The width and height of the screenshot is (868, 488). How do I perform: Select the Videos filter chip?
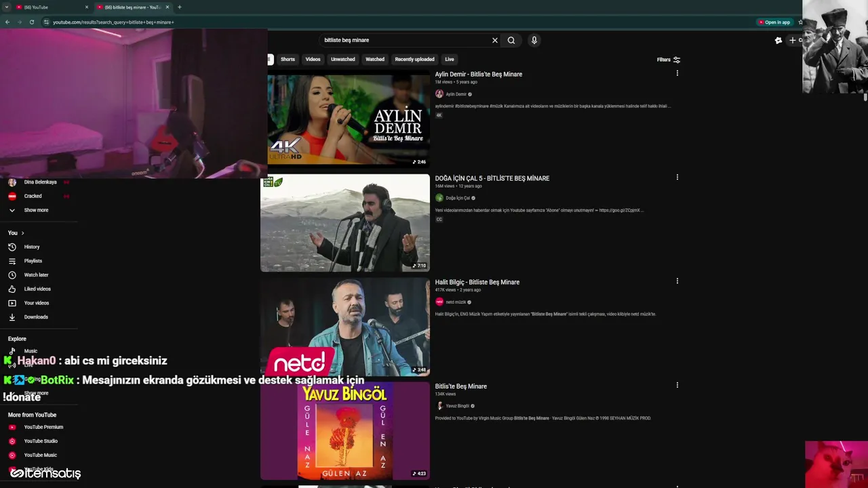(x=313, y=59)
